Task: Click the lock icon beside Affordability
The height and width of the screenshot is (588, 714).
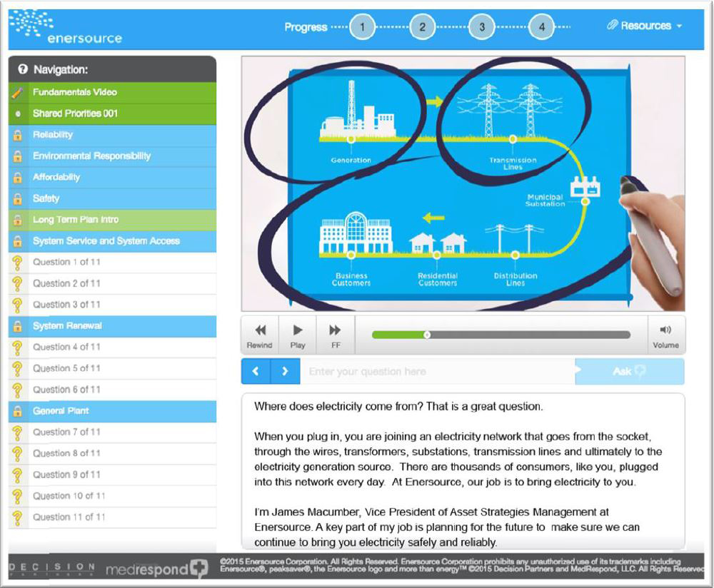Action: pyautogui.click(x=18, y=178)
